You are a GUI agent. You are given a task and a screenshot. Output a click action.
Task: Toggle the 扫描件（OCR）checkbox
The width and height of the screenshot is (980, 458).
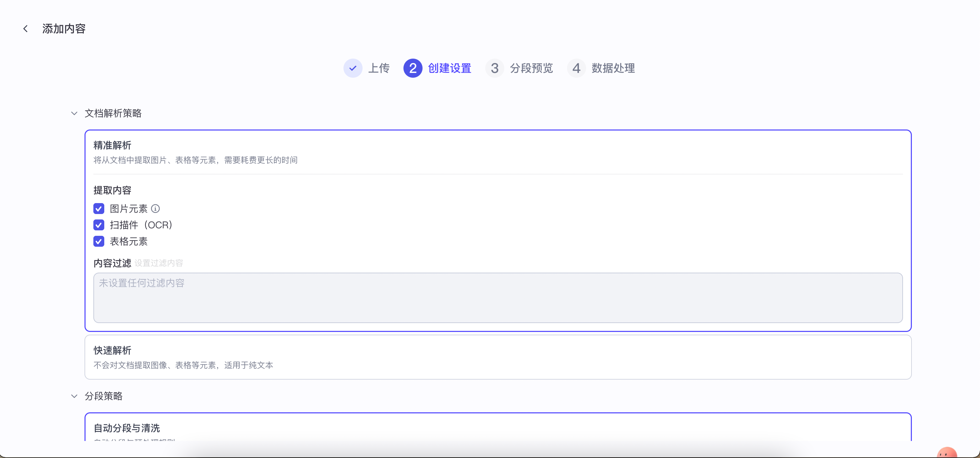99,225
